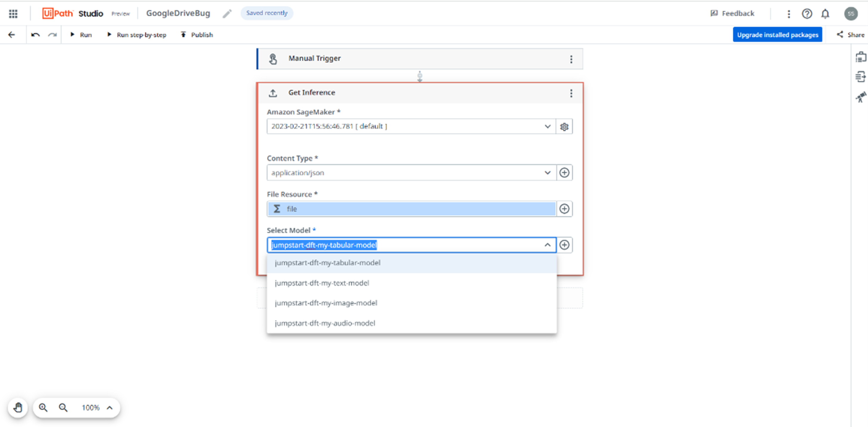Image resolution: width=868 pixels, height=427 pixels.
Task: Click the Get Inference upload icon
Action: click(273, 93)
